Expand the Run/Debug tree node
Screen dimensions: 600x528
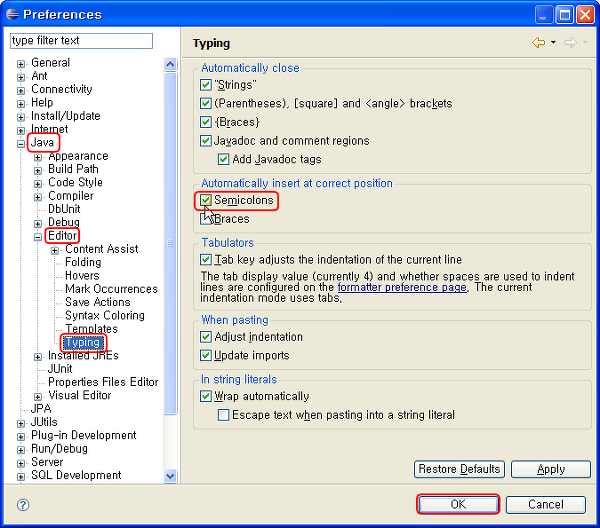pos(21,450)
